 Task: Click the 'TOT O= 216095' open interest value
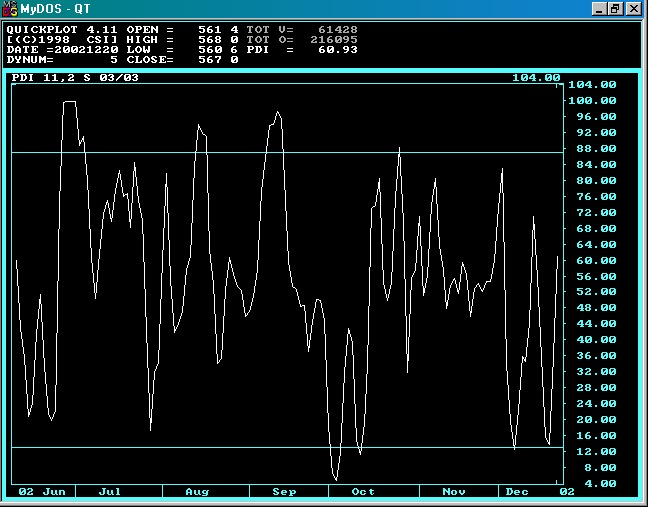[x=302, y=40]
